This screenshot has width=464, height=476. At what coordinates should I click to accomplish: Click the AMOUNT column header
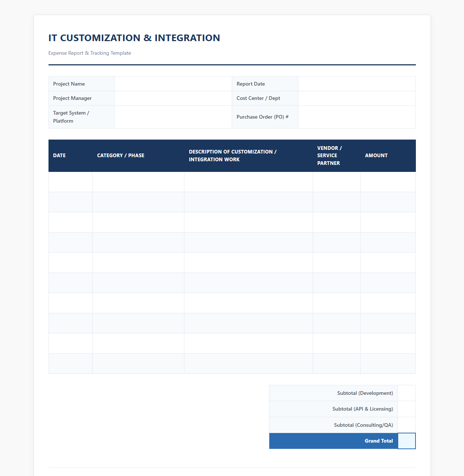(388, 156)
